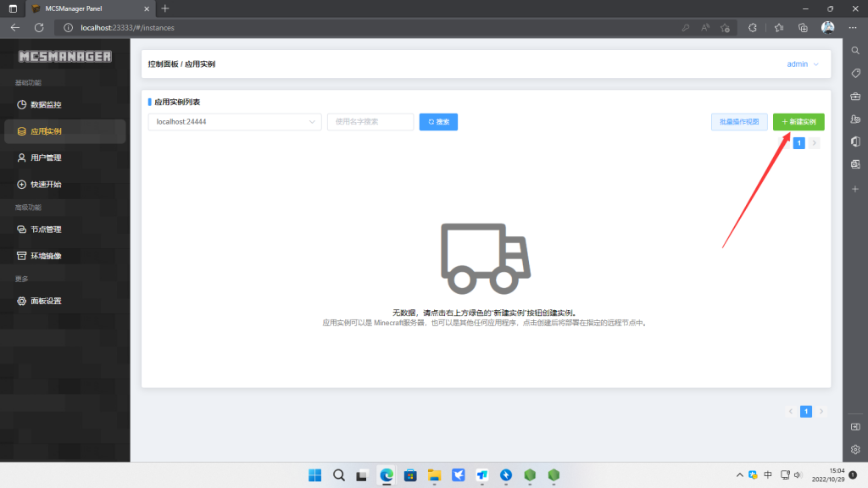Open the Windows Start menu
The height and width of the screenshot is (488, 868).
(315, 475)
